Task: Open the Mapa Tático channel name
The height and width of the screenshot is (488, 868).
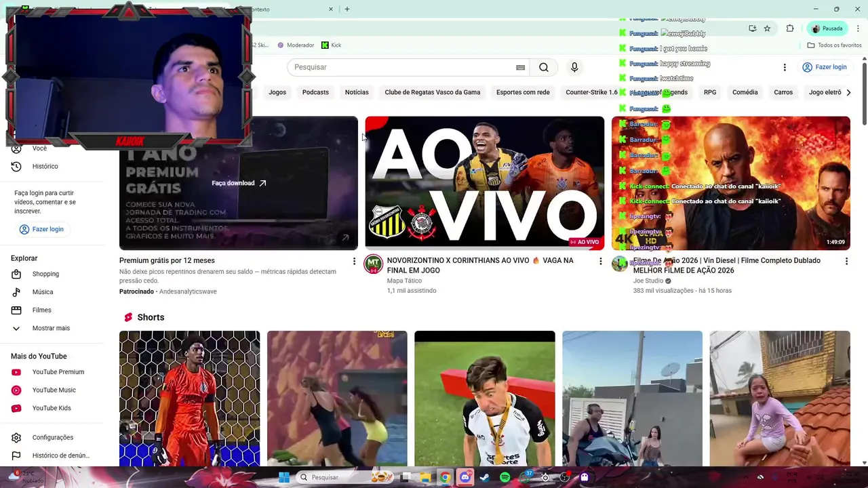Action: pos(404,281)
